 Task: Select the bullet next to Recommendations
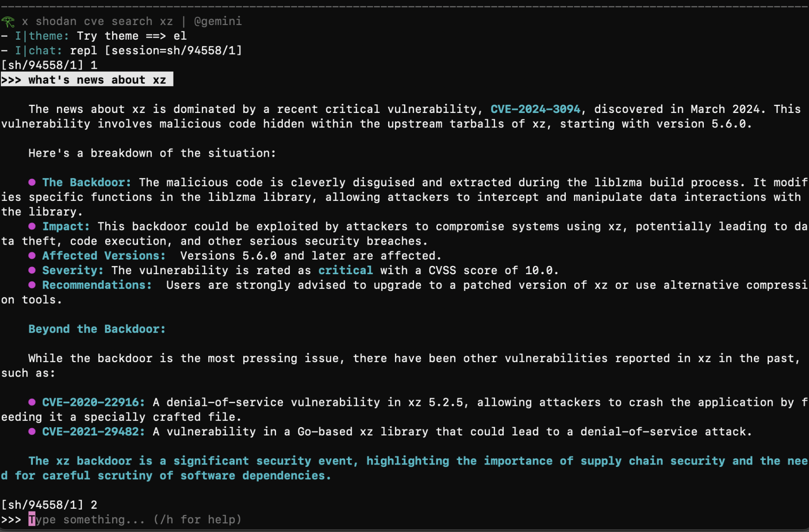click(32, 285)
